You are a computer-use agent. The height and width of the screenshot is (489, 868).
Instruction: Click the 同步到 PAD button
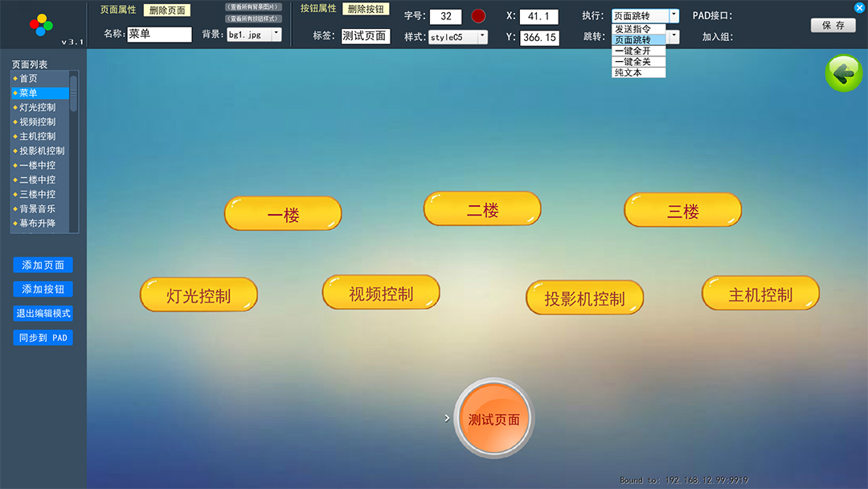point(43,338)
